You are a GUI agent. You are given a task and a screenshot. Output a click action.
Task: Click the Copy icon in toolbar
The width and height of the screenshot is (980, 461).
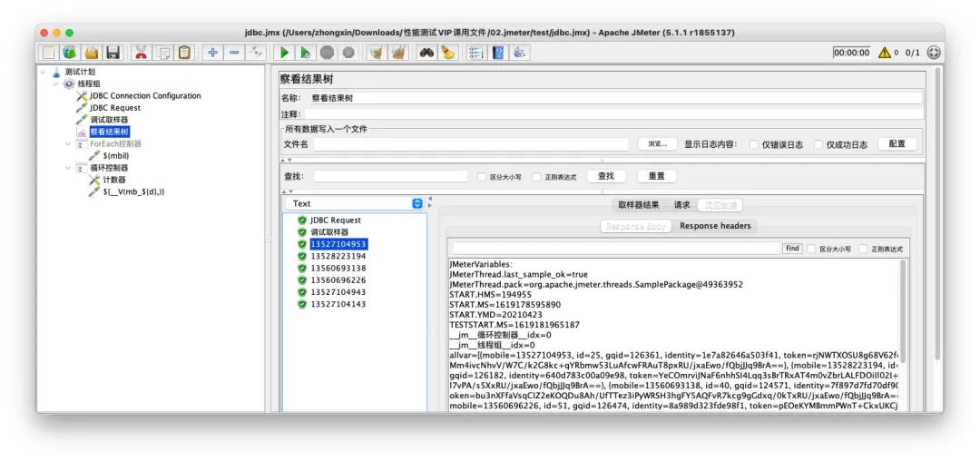(x=163, y=53)
